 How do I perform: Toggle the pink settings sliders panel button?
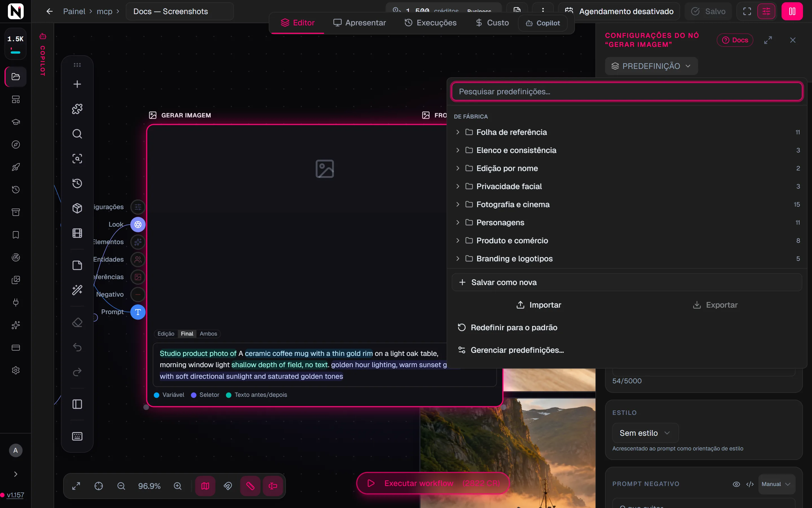766,11
